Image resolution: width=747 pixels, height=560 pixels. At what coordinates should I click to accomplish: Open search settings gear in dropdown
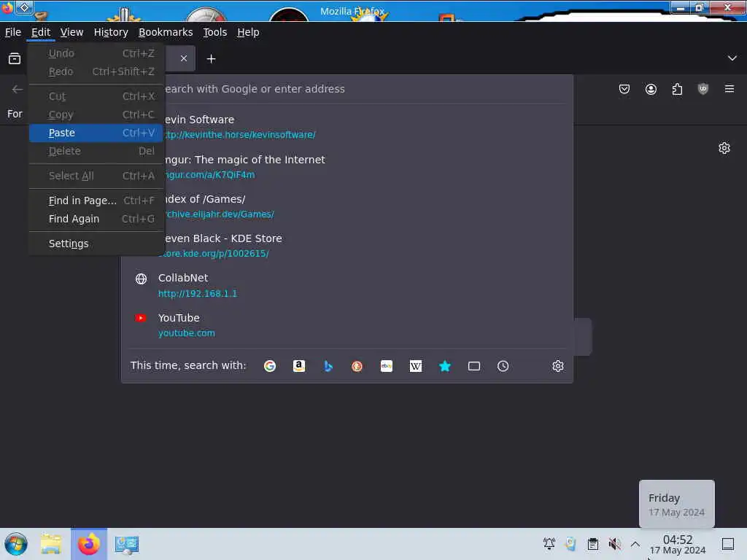point(558,366)
